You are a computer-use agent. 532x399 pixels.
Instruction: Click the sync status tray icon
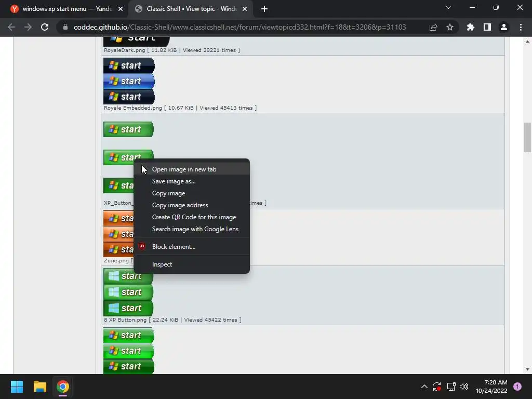(437, 387)
